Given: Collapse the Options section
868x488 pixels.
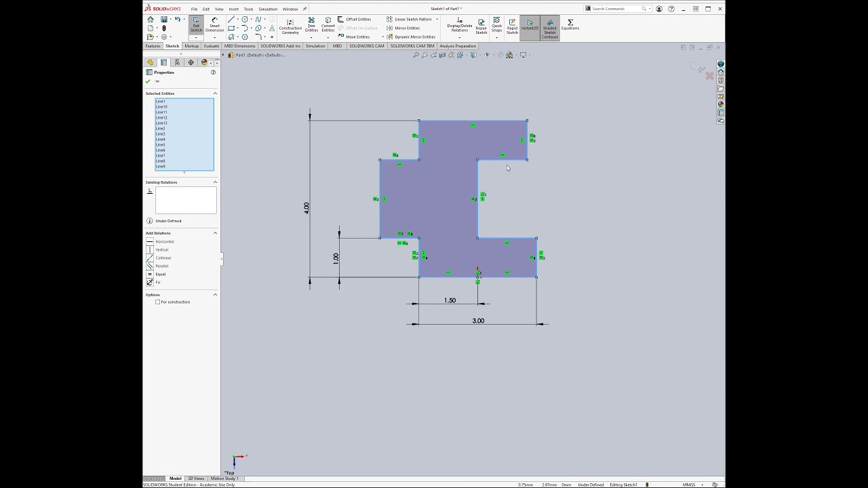Looking at the screenshot, I should click(x=215, y=295).
